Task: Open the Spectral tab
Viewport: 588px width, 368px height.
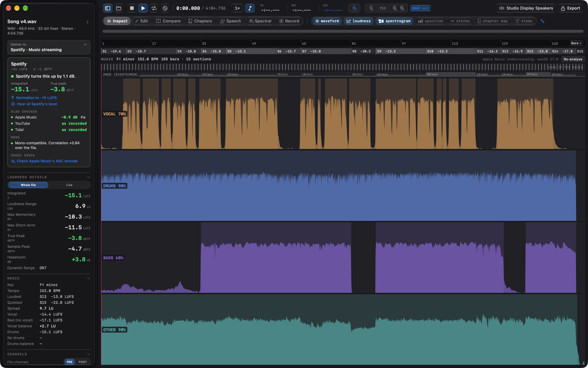Action: tap(260, 21)
